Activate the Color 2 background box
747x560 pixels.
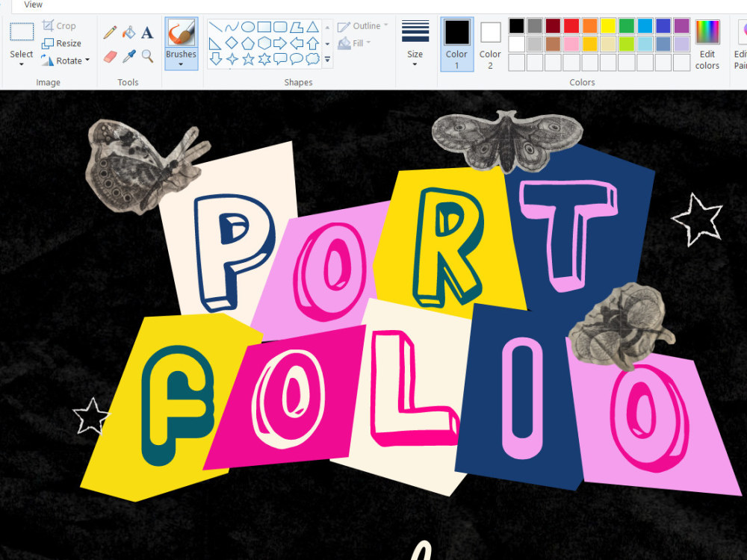(490, 44)
